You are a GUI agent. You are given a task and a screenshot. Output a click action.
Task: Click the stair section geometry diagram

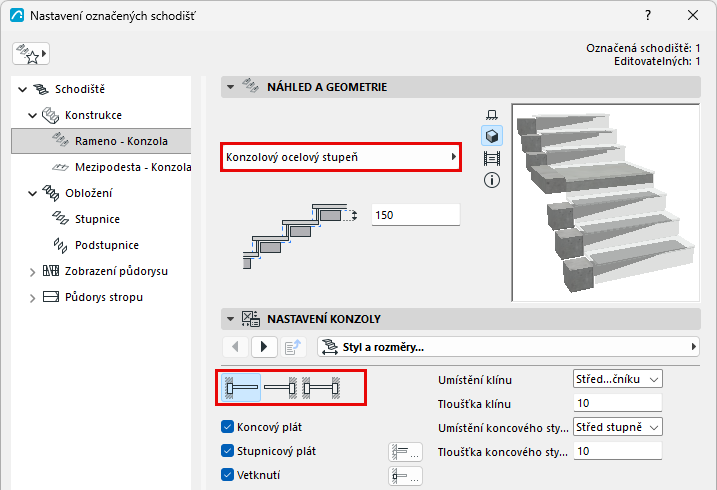click(x=299, y=236)
